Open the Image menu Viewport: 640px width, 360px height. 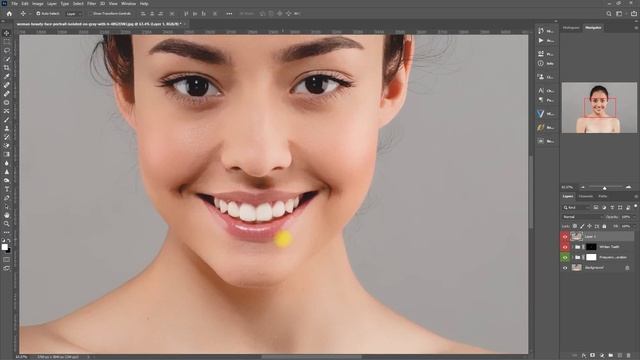(x=38, y=4)
